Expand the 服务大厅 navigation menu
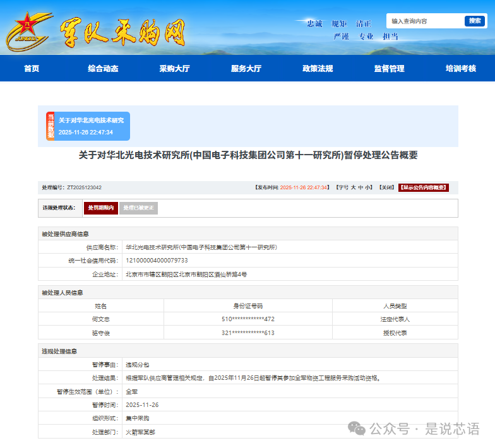This screenshot has height=448, width=495. click(246, 69)
